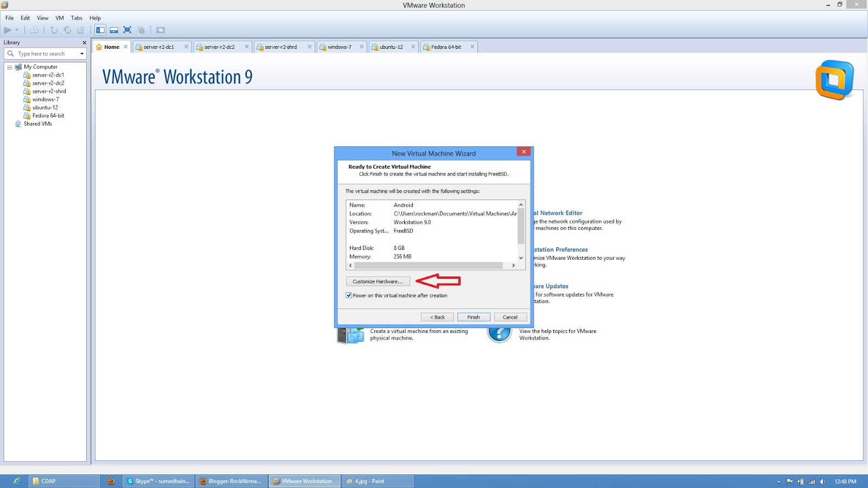Select server-r2-shrd in the Library tree

click(x=49, y=91)
